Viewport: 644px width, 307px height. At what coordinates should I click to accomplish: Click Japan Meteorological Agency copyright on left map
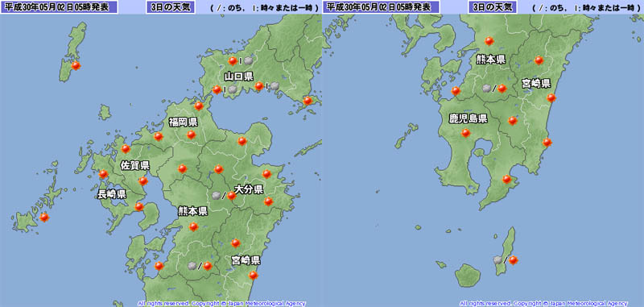(222, 303)
